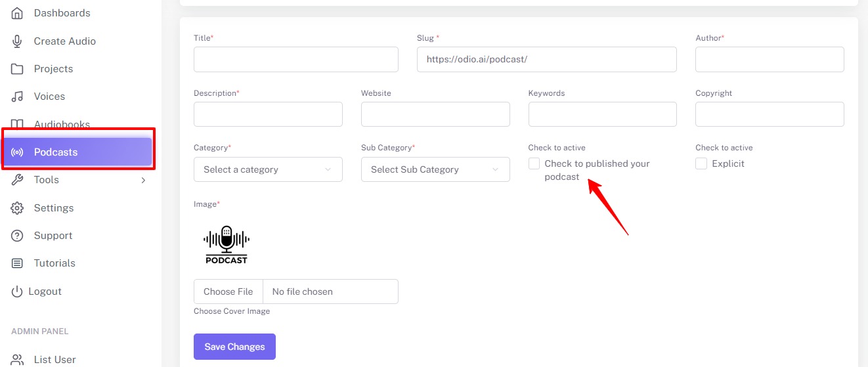Click the ADMIN PANEL heading
This screenshot has width=868, height=367.
(x=40, y=332)
